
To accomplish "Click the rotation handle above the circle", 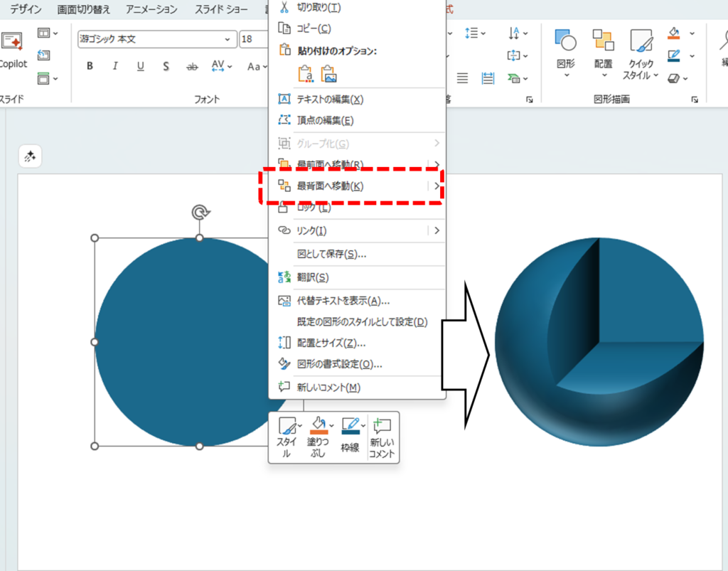I will tap(200, 212).
